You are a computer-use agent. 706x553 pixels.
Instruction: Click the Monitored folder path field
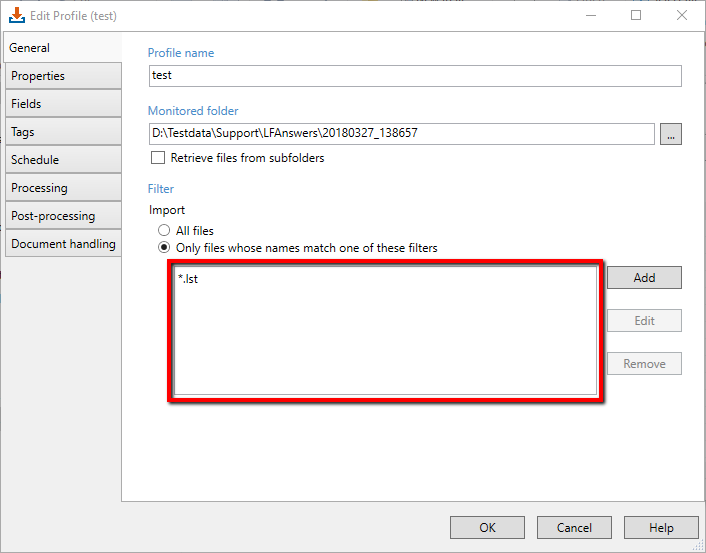[400, 134]
